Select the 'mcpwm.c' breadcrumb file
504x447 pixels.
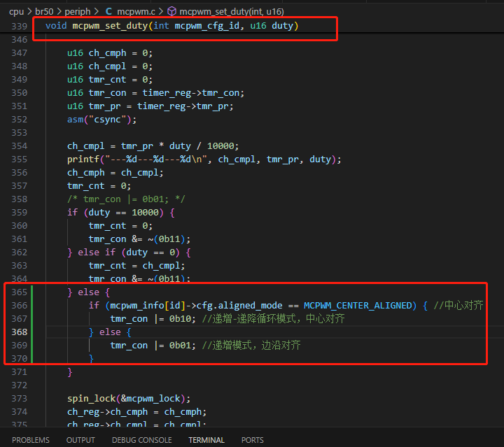(x=136, y=12)
